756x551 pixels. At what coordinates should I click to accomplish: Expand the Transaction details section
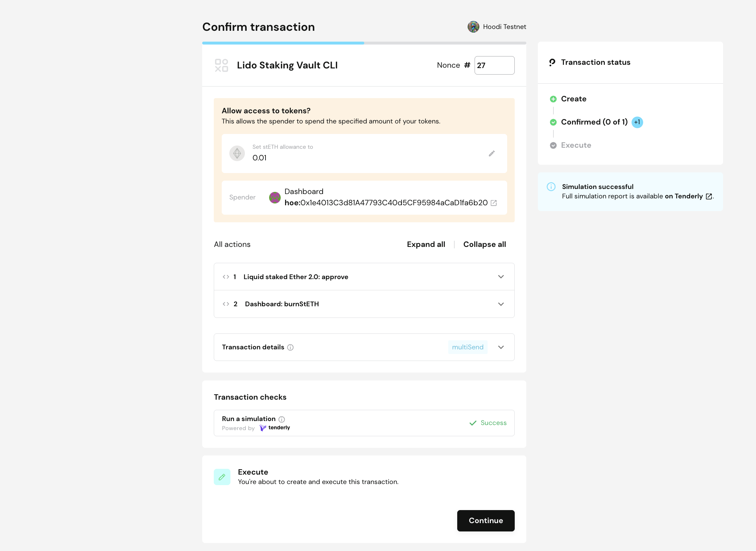click(501, 347)
